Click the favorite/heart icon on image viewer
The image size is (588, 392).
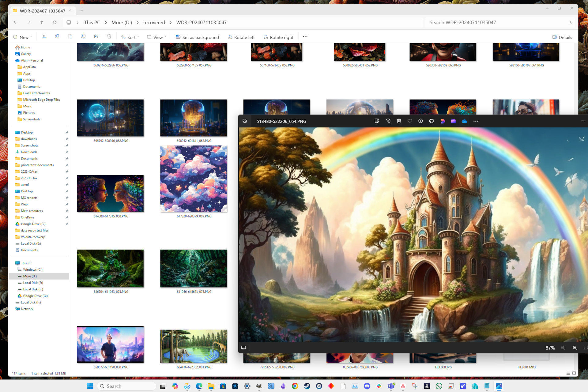click(409, 121)
